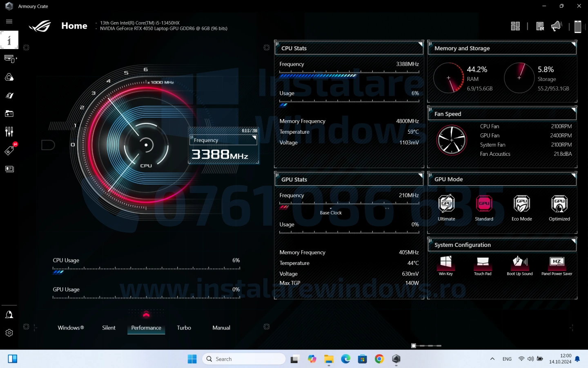Open the dashboard layout view icon
Image resolution: width=588 pixels, height=368 pixels.
515,27
